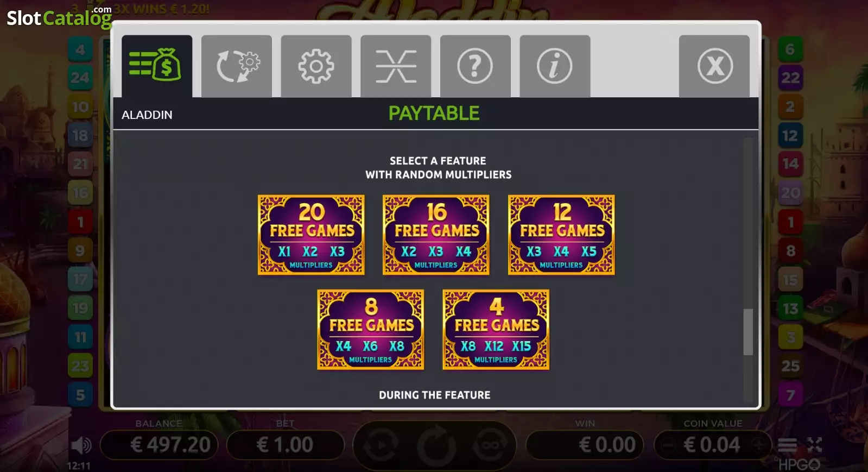Click payline number 24 indicator

pos(80,78)
